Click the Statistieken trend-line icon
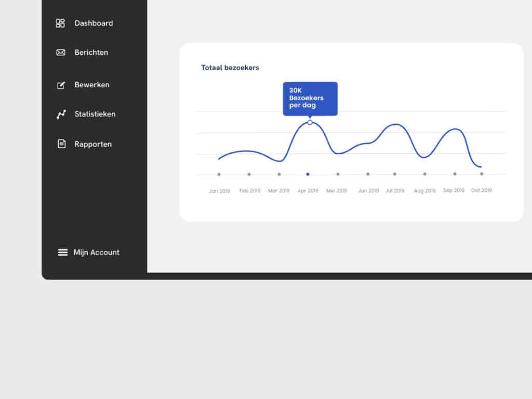The width and height of the screenshot is (532, 399). (60, 114)
